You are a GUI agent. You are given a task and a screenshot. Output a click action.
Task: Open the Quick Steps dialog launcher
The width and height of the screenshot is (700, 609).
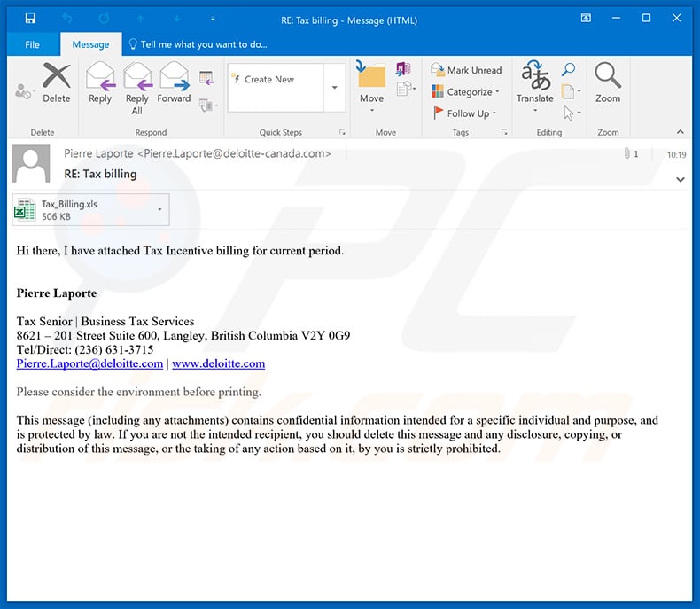(x=342, y=132)
